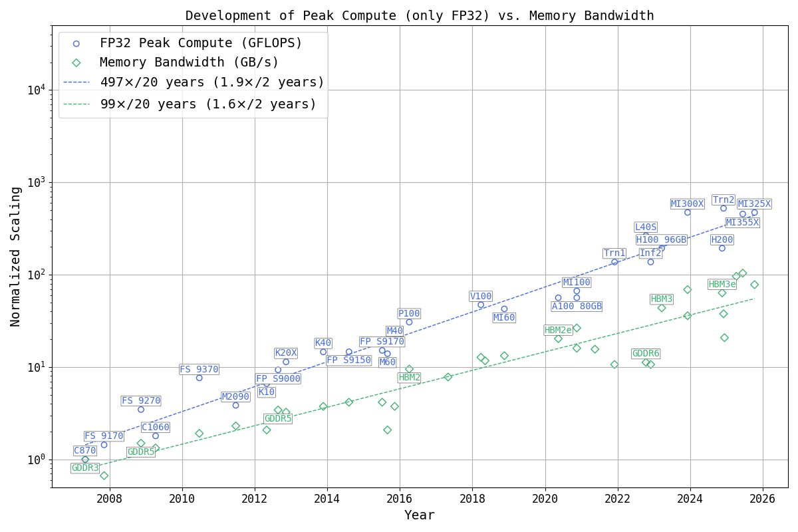798x532 pixels.
Task: Click the 'K10' data label
Action: pyautogui.click(x=267, y=392)
